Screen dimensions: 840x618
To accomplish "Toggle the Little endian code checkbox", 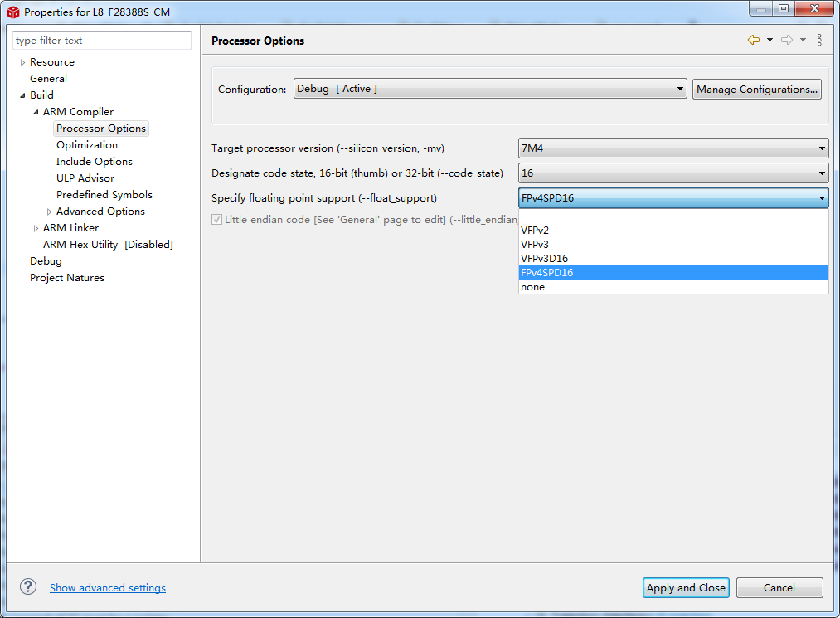I will (x=216, y=220).
